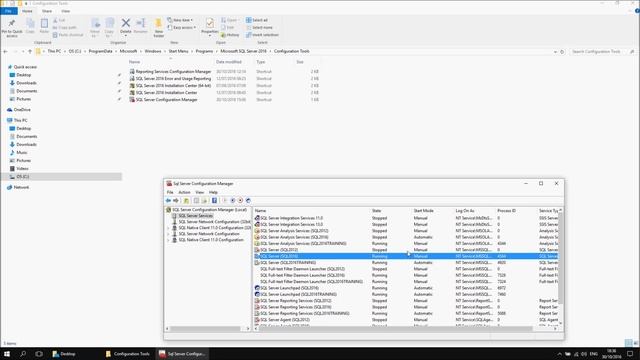Click Explorer's Back navigation arrow

(5, 51)
